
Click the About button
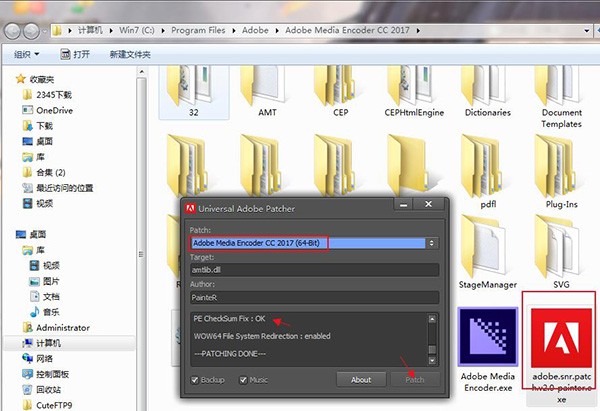click(x=361, y=380)
